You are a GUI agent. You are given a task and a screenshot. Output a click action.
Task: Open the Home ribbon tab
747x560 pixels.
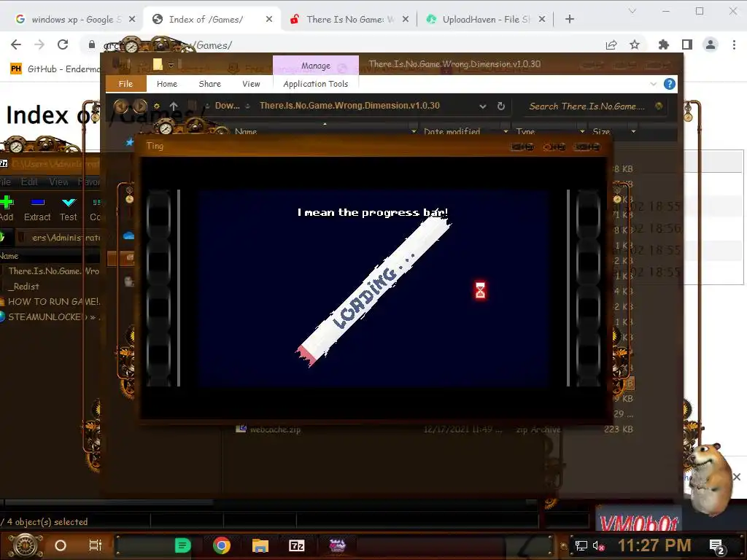coord(167,84)
